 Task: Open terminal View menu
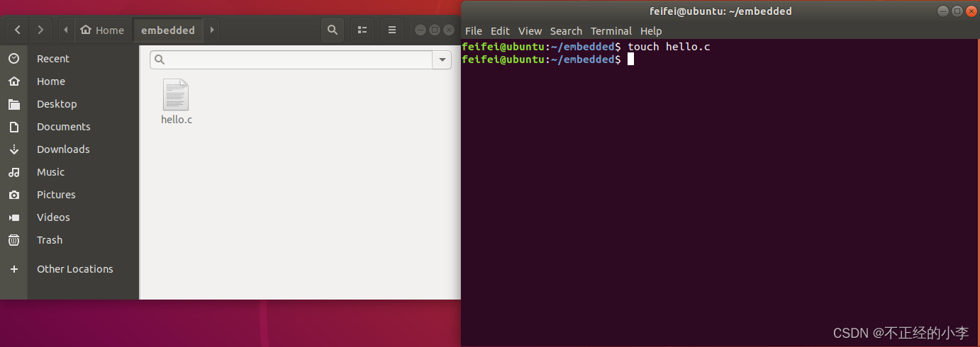click(x=530, y=31)
